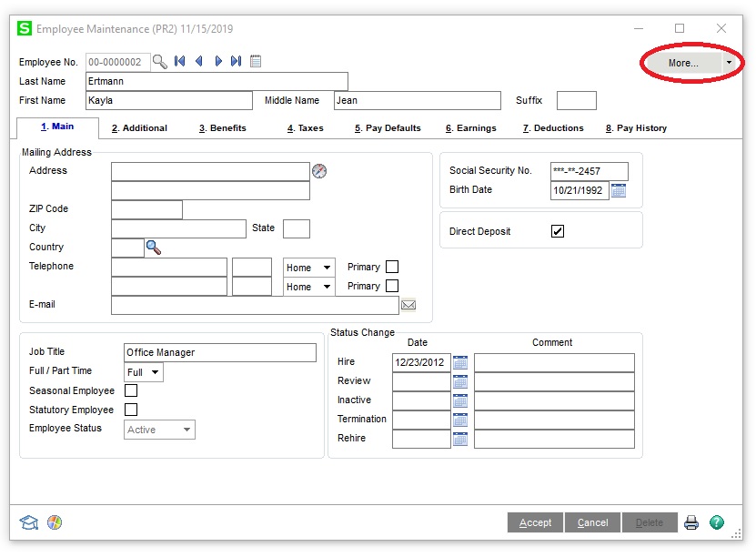Click the Employee No. field
The height and width of the screenshot is (557, 756).
click(x=118, y=62)
